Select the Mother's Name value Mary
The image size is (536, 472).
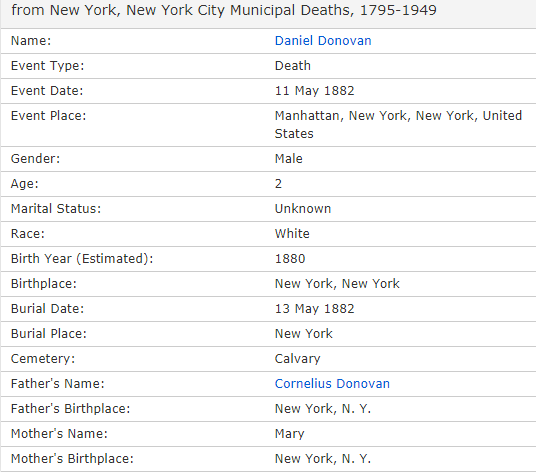point(289,434)
